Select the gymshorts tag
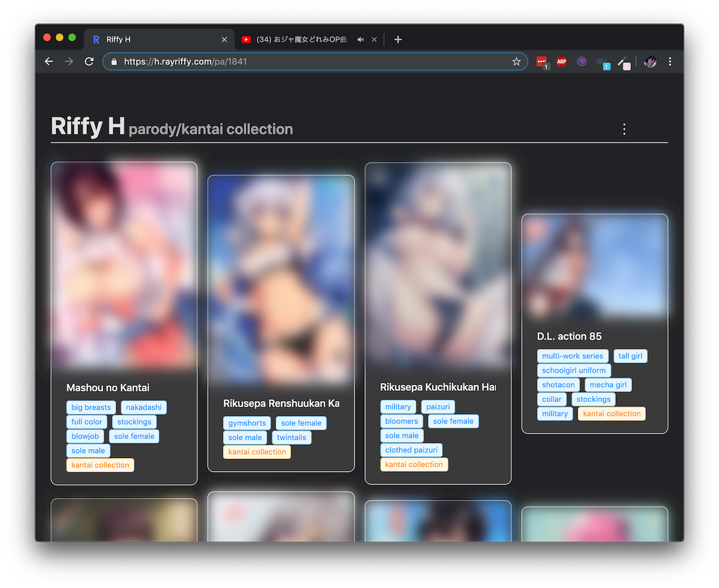The image size is (719, 588). click(247, 423)
